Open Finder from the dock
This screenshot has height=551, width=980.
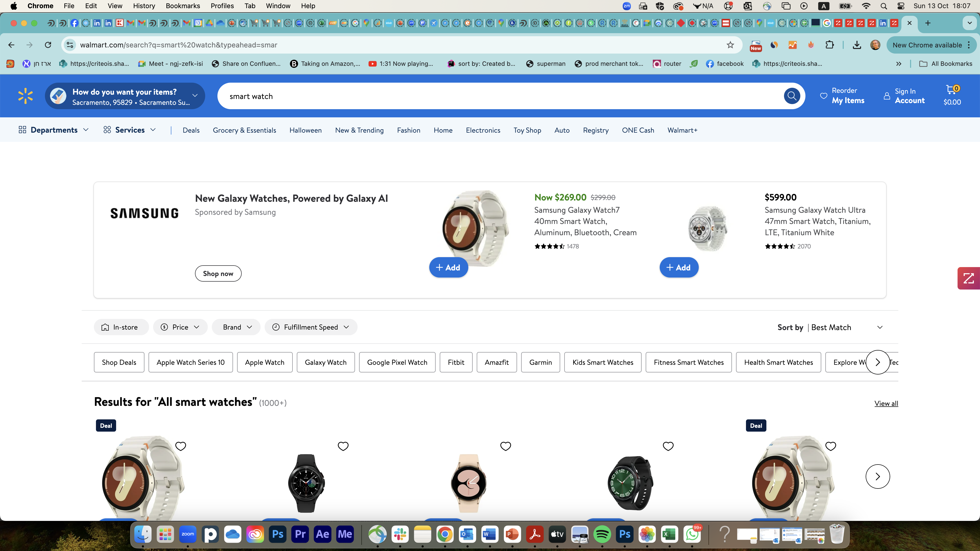[x=143, y=534]
